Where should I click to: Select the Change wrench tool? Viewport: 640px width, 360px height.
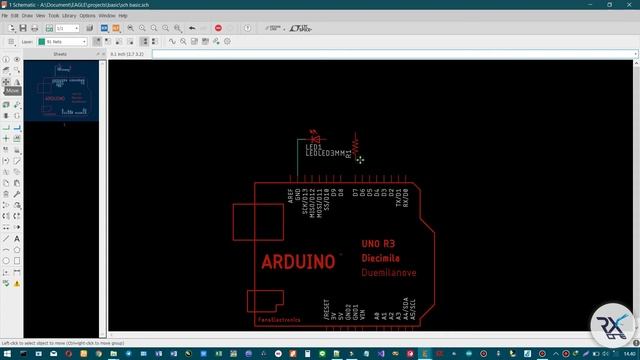click(x=17, y=194)
